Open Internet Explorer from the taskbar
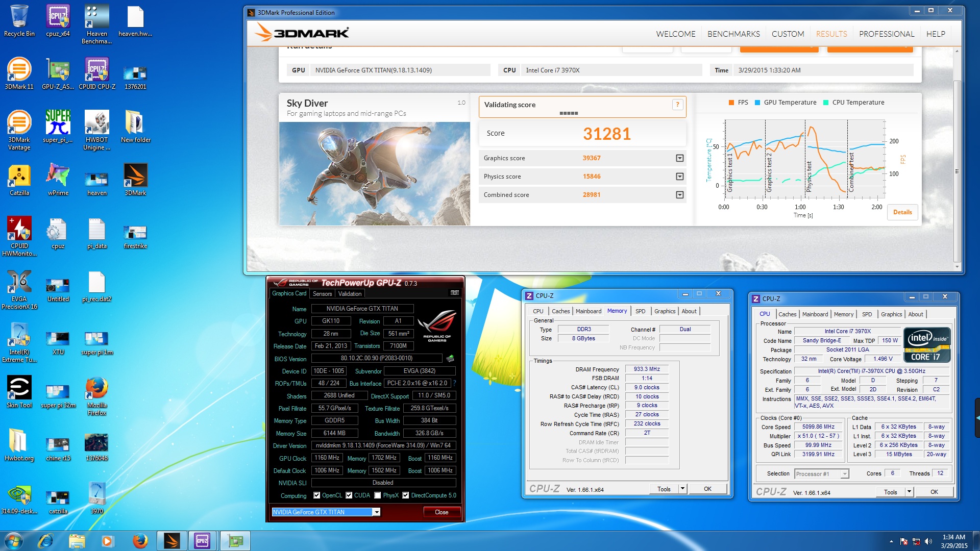Screen dimensions: 980x551 tap(46, 541)
